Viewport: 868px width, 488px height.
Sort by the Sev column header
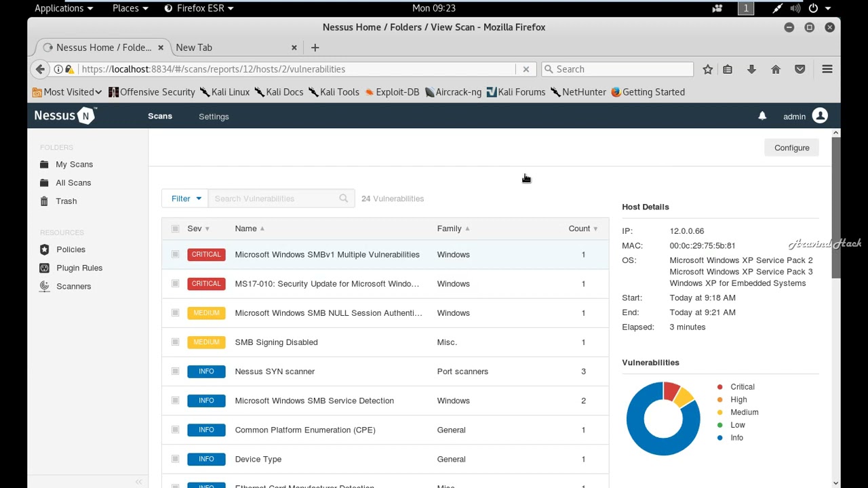[x=198, y=228]
